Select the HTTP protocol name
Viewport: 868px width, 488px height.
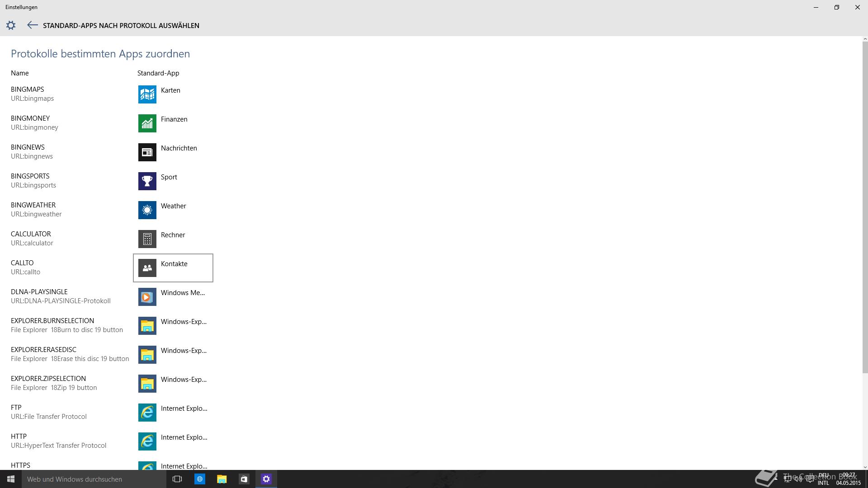(x=19, y=436)
